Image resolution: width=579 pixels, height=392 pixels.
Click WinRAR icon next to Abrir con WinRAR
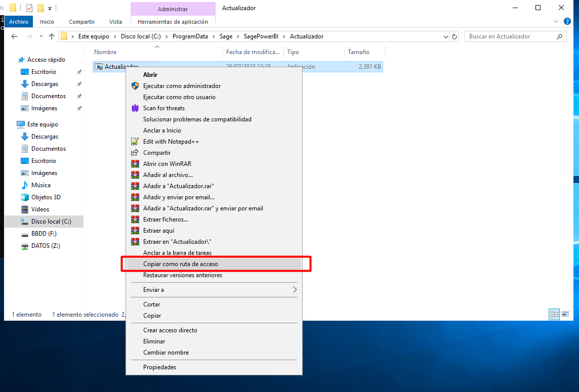tap(135, 163)
